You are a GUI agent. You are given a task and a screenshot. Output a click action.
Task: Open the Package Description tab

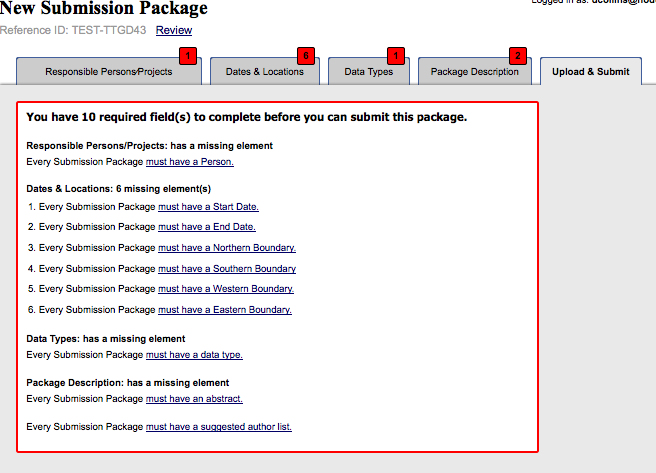(475, 72)
